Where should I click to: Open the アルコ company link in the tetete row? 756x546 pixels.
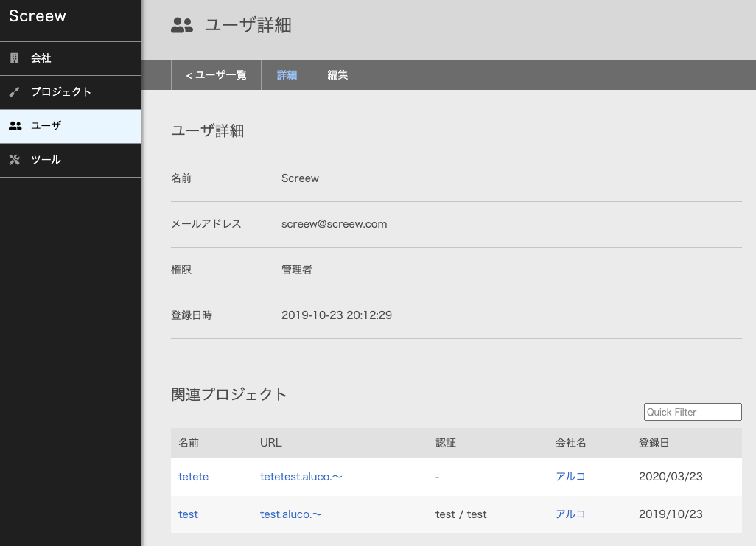570,477
